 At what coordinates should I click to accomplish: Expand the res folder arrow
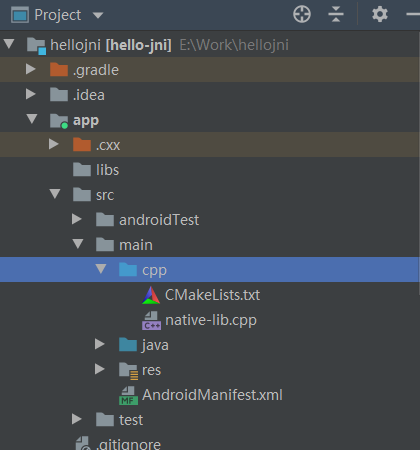(x=100, y=369)
